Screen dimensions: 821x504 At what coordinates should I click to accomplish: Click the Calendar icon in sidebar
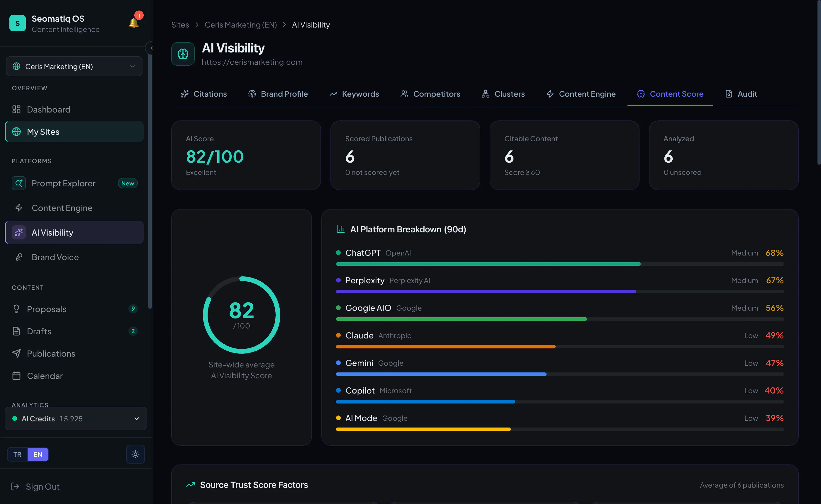(x=16, y=376)
